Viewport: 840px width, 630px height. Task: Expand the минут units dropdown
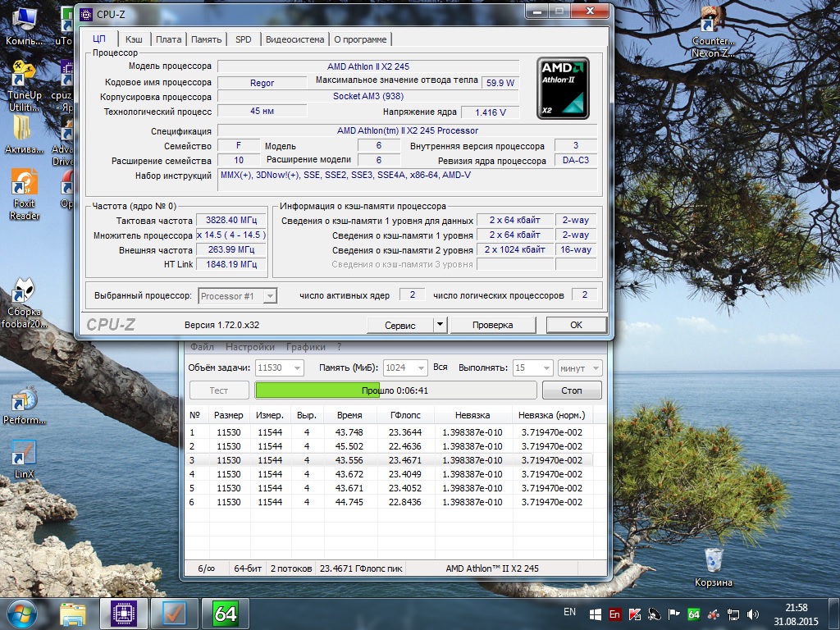point(596,367)
